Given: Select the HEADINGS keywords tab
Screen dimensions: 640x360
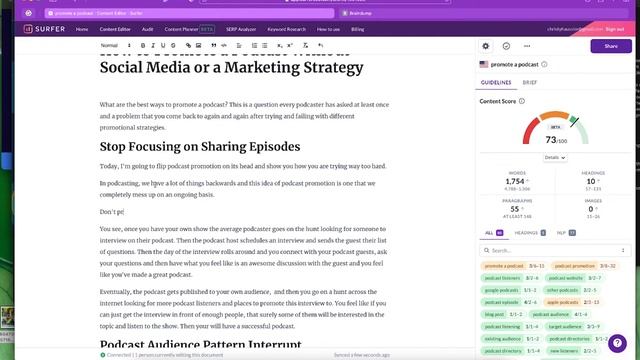Looking at the screenshot, I should (x=530, y=233).
